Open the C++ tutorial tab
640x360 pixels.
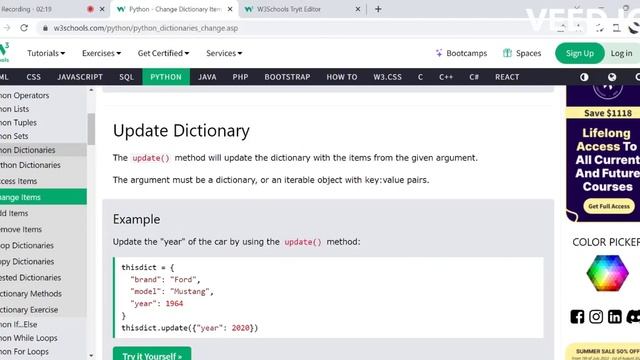[x=446, y=77]
